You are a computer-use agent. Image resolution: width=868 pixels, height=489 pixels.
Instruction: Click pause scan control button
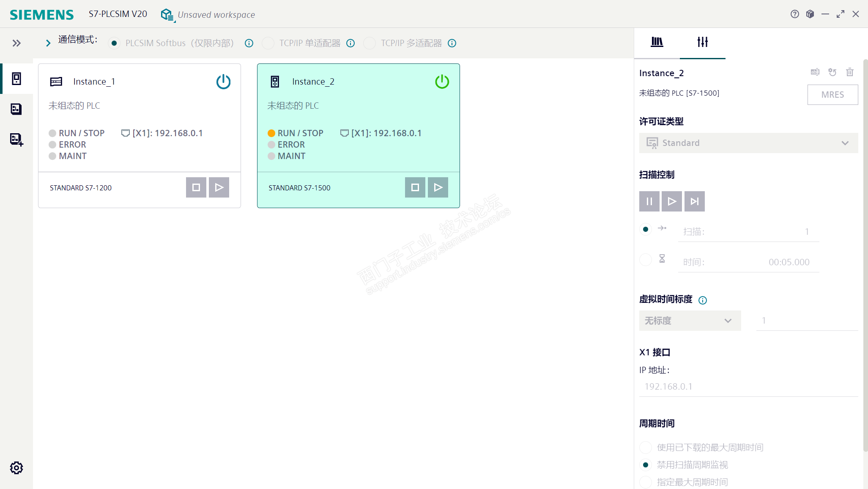tap(649, 201)
